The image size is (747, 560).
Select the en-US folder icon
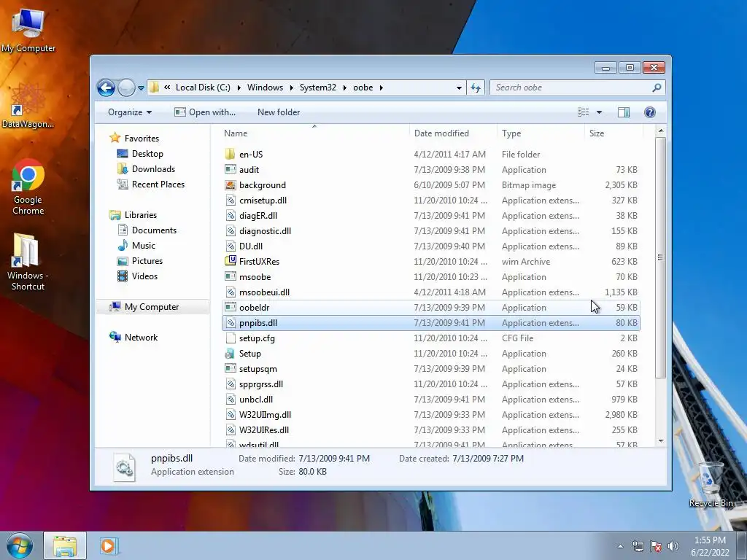click(231, 155)
